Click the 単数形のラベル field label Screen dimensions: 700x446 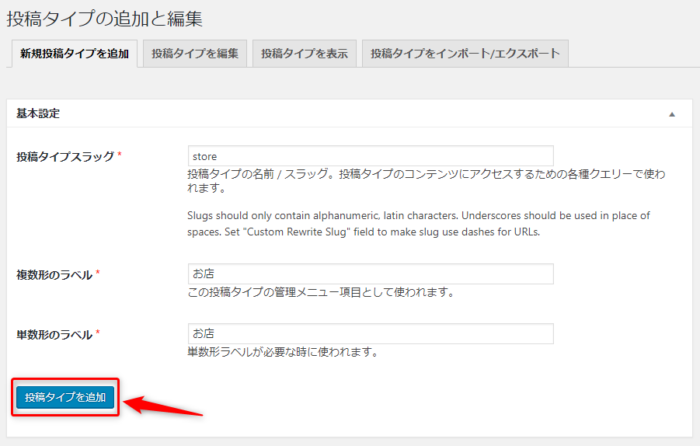55,334
